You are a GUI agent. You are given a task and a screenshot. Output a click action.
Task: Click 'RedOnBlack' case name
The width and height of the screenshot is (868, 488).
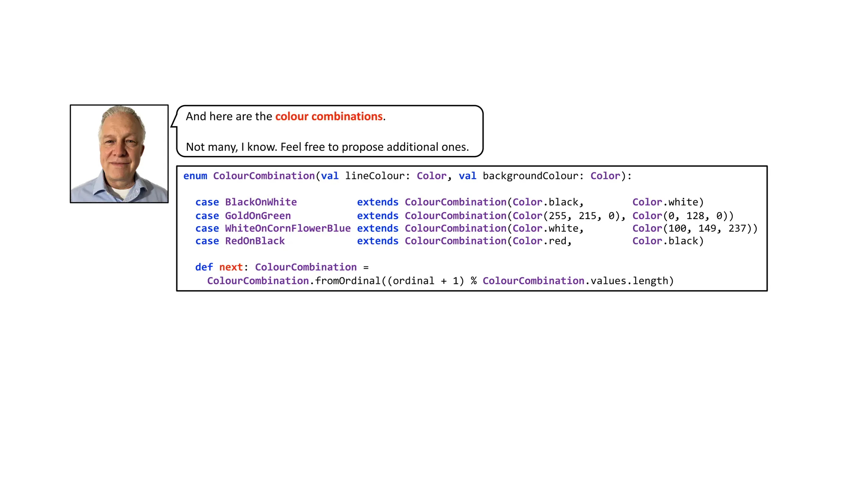(x=255, y=241)
